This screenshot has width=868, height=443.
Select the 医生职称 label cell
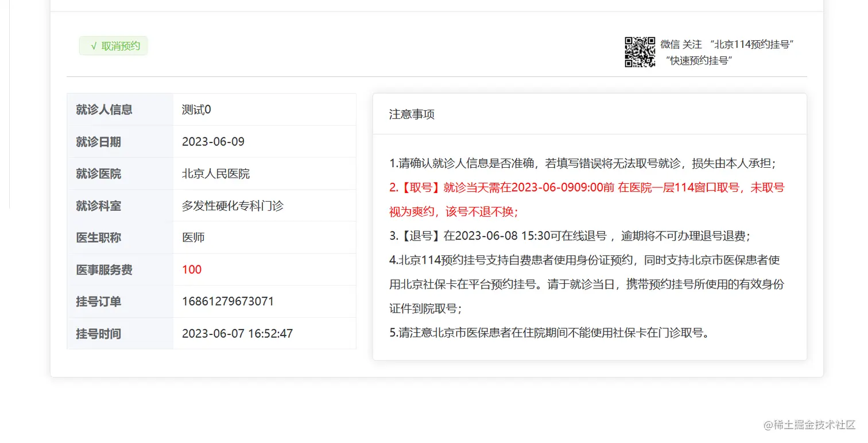point(120,238)
